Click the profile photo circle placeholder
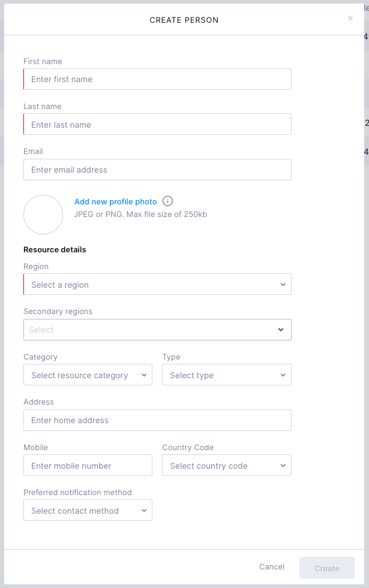 click(43, 215)
